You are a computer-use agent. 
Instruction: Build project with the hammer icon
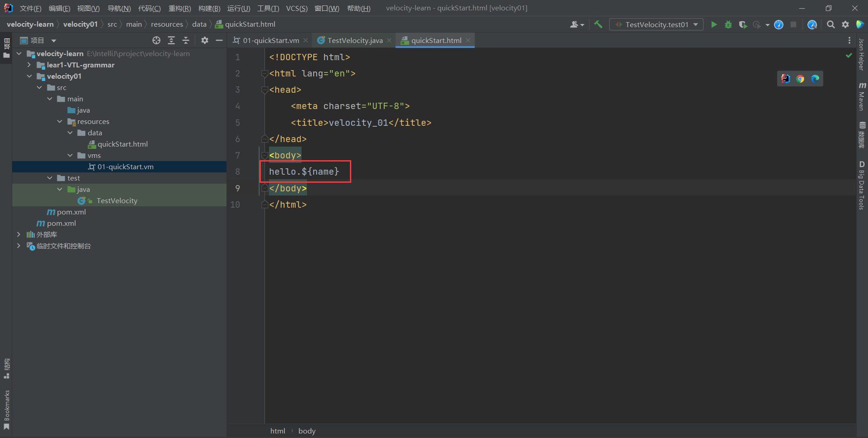click(x=598, y=24)
